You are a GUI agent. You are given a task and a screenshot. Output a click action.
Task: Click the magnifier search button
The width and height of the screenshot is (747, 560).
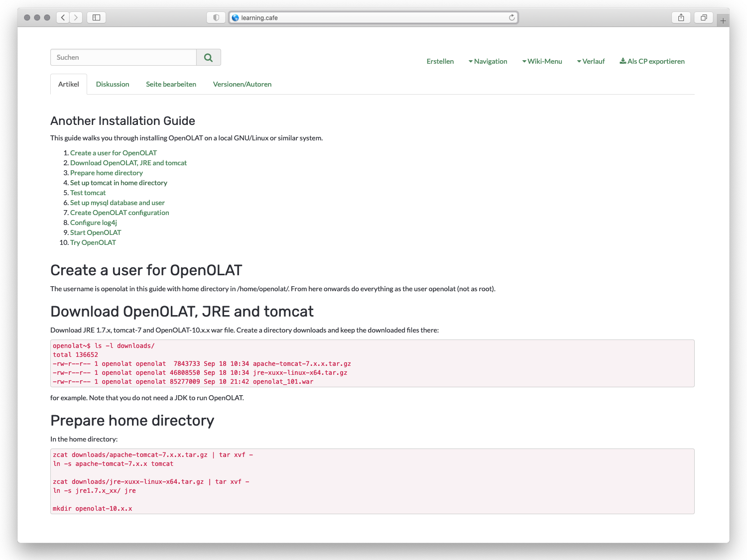coord(209,57)
